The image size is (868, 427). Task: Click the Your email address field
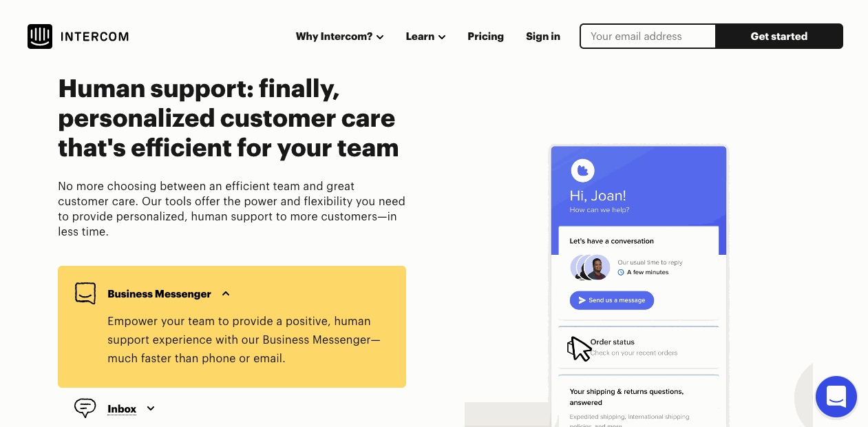click(x=648, y=37)
